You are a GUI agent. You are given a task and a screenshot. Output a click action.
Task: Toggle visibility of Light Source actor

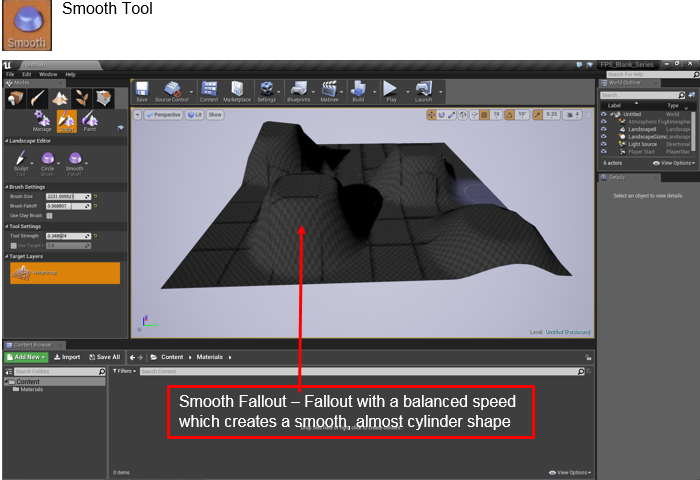604,144
